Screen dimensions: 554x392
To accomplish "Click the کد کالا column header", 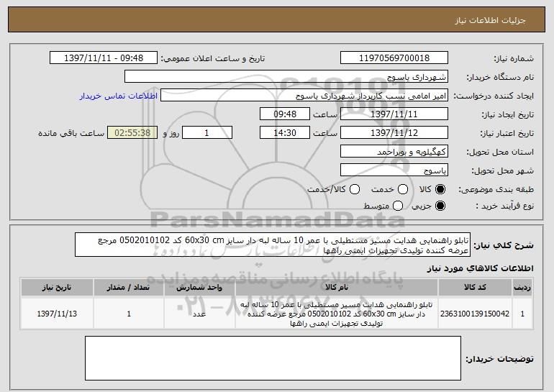I will click(475, 288).
